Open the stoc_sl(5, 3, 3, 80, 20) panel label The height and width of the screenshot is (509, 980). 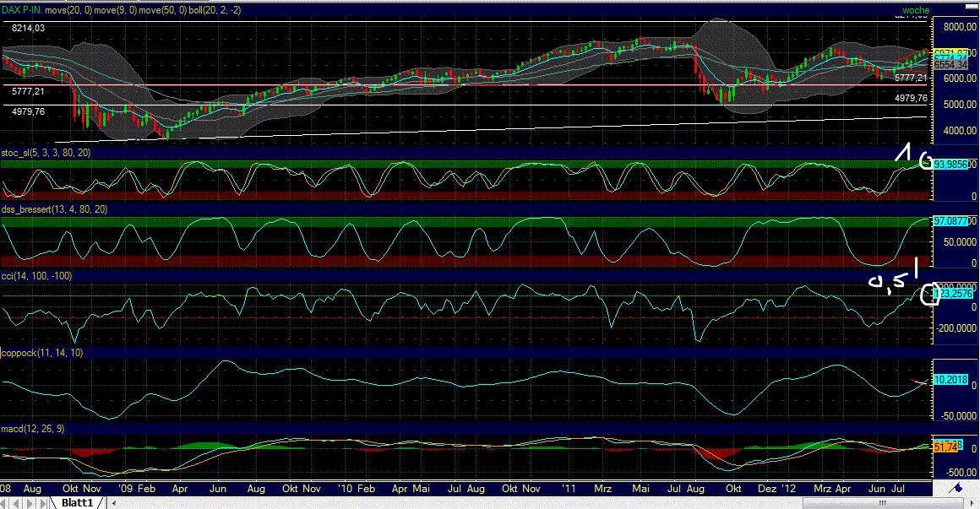click(x=45, y=154)
